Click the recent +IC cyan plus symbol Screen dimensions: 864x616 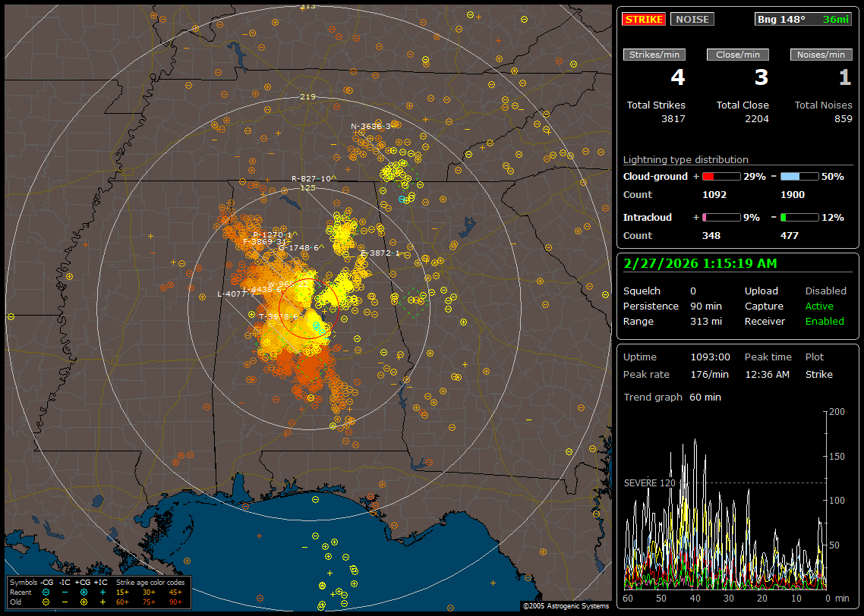coord(102,592)
